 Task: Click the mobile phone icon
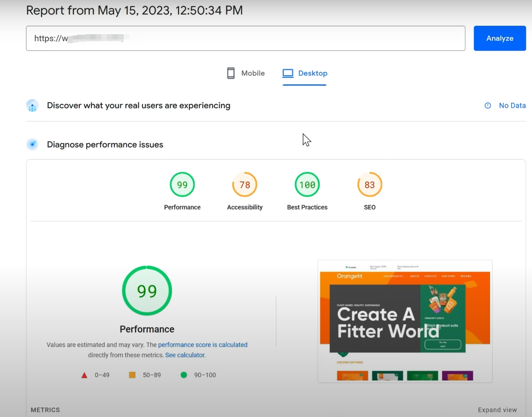231,73
